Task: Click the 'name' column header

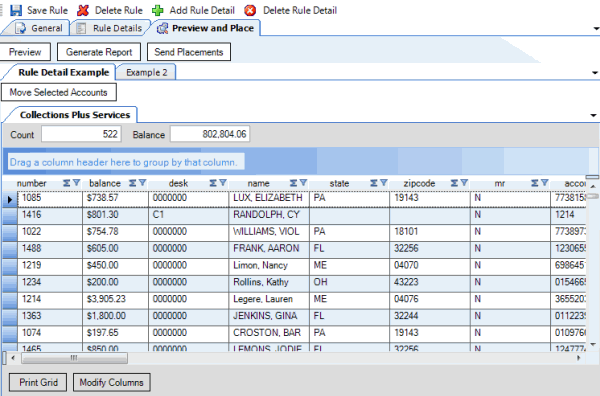Action: coord(269,184)
